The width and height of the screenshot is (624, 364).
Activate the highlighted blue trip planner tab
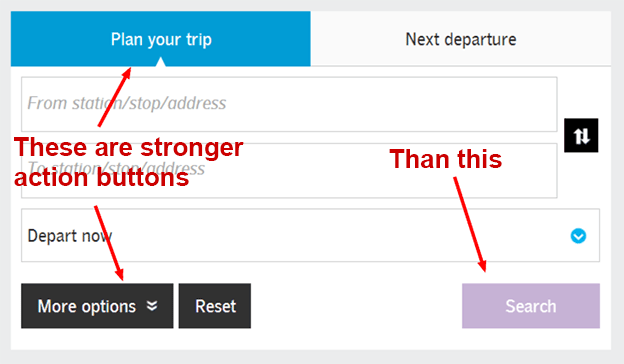click(x=161, y=39)
